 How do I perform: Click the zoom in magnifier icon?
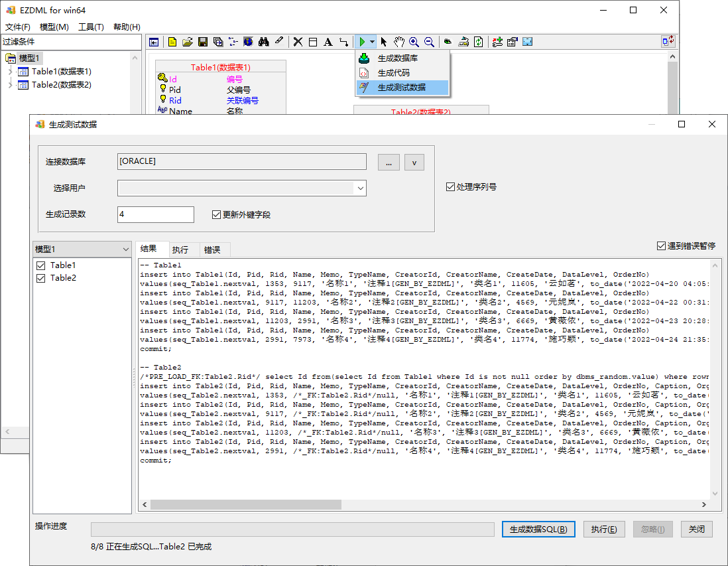(414, 42)
